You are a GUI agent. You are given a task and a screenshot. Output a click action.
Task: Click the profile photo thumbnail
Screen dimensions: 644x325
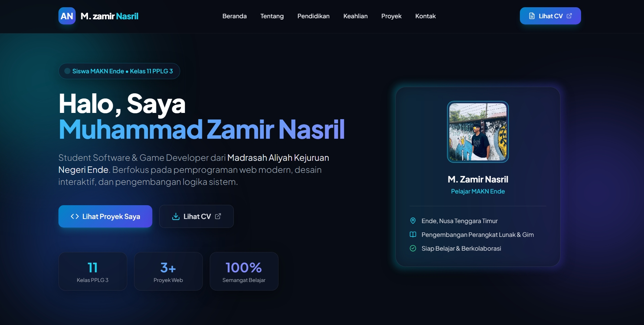(478, 132)
